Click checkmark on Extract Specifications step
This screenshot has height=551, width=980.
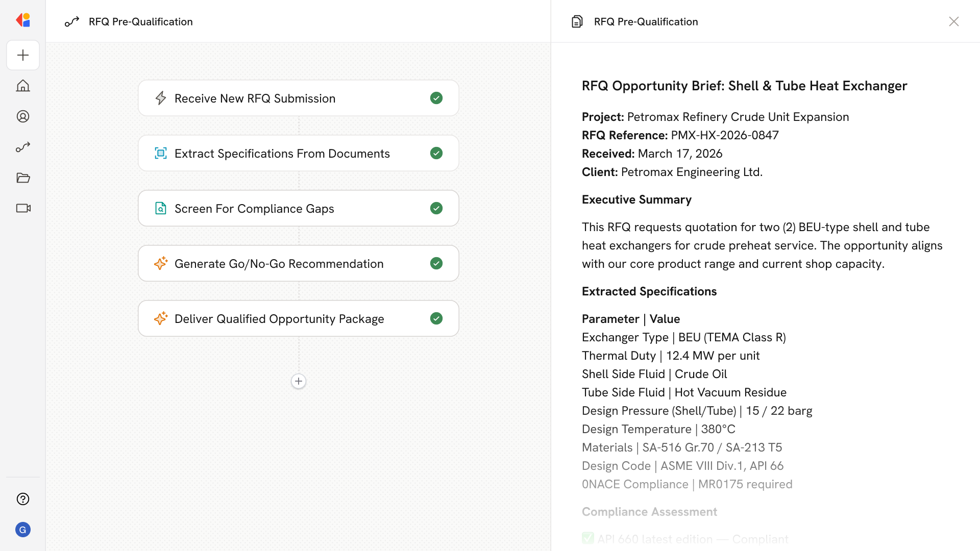coord(436,153)
